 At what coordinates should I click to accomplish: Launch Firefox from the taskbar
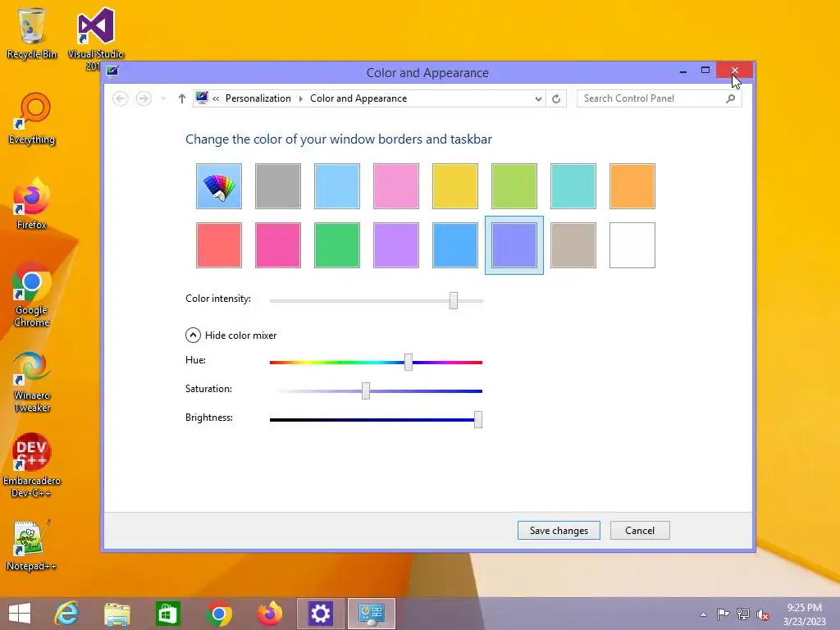tap(269, 614)
